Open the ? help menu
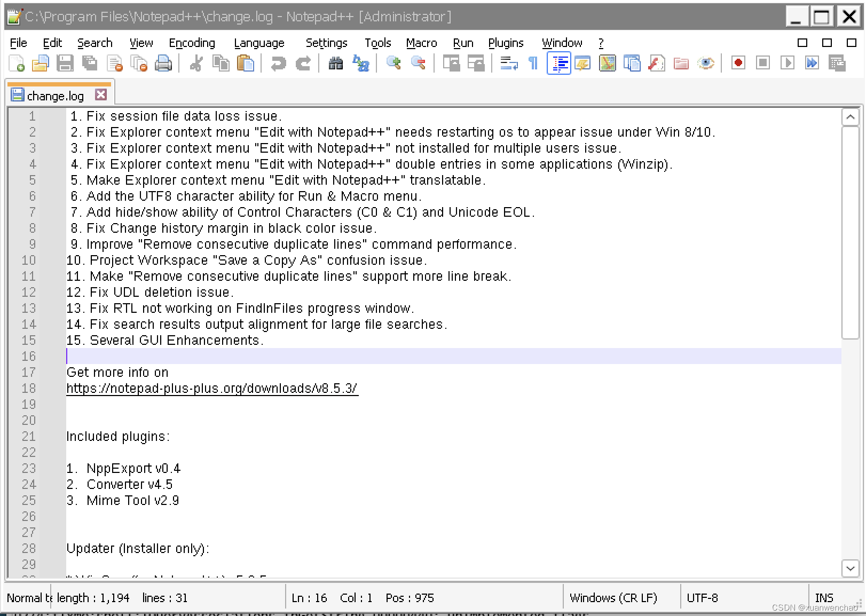The width and height of the screenshot is (866, 616). (x=601, y=43)
